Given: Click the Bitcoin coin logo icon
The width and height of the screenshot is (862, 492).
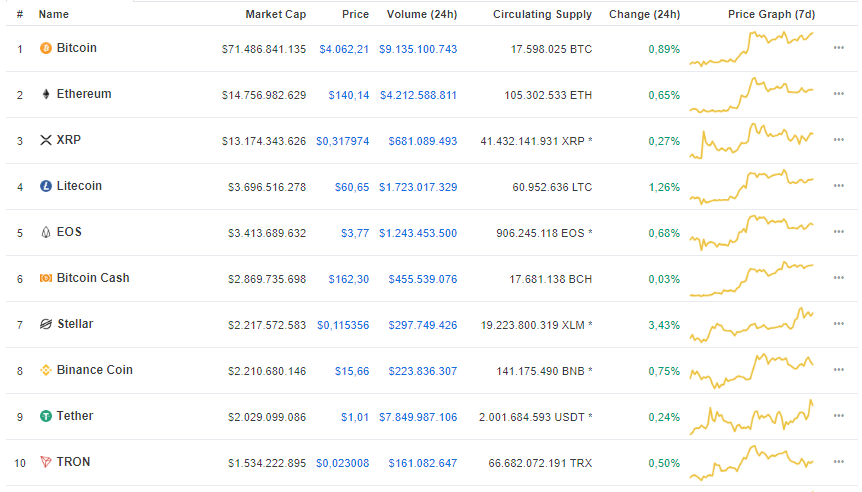Looking at the screenshot, I should tap(46, 48).
